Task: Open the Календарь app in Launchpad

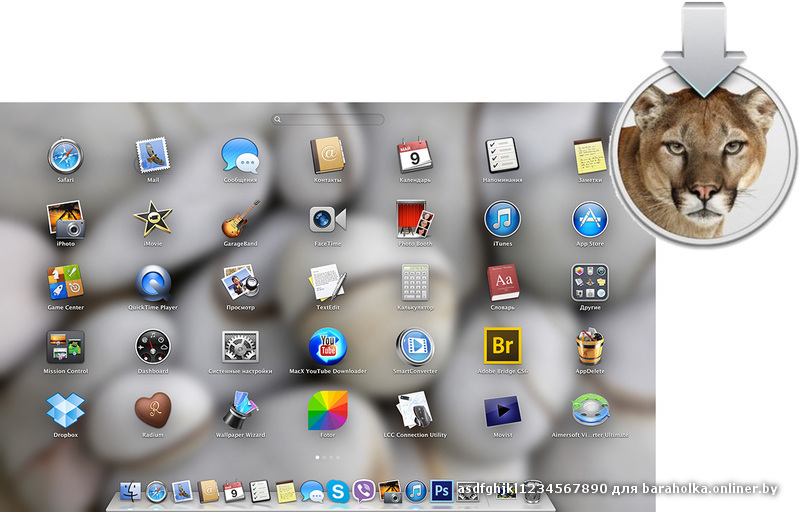Action: (415, 156)
